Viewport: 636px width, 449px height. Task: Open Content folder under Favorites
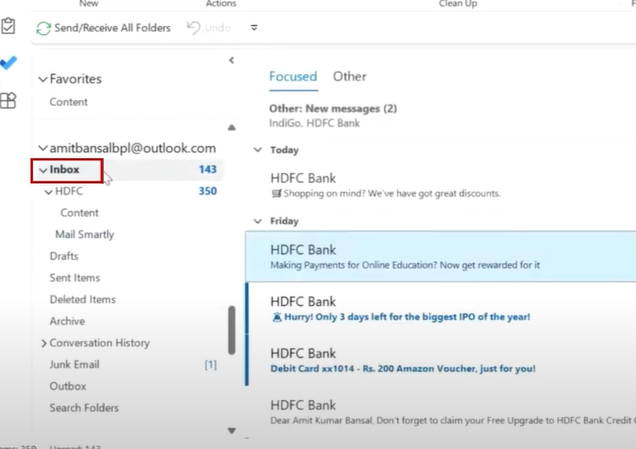coord(68,102)
